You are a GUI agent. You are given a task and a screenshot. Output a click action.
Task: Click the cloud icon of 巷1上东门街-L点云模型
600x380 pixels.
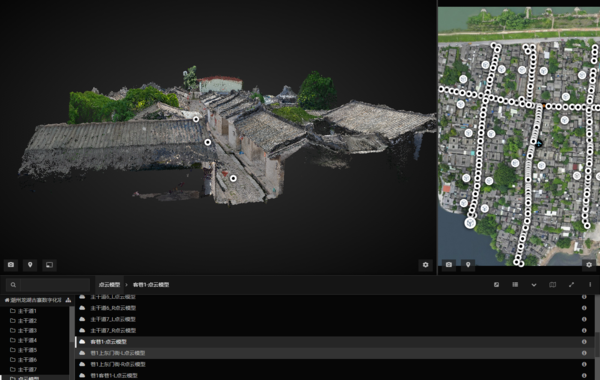[x=82, y=352]
